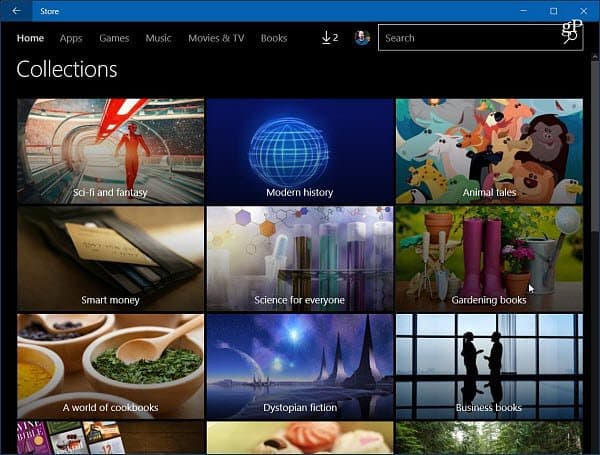Open the Modern history collection
The width and height of the screenshot is (600, 455).
pos(300,151)
